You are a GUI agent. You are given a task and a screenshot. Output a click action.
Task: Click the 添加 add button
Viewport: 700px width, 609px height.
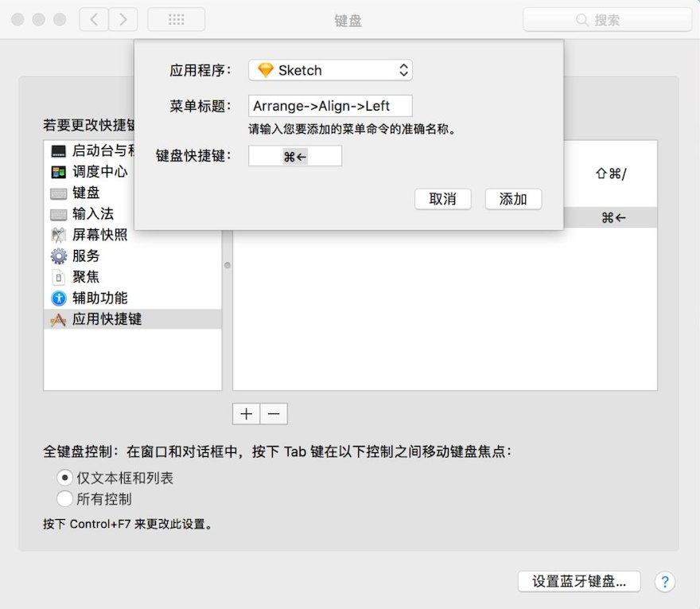click(513, 199)
